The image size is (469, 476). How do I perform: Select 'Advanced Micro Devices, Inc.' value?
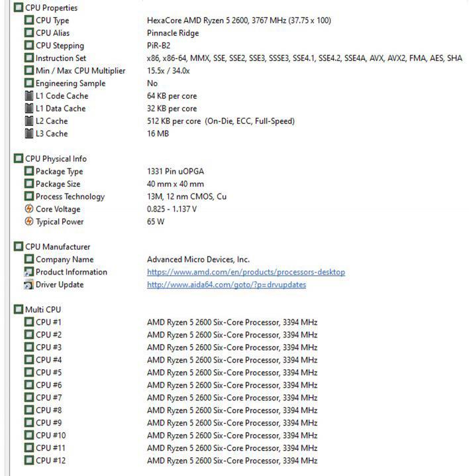(x=199, y=259)
